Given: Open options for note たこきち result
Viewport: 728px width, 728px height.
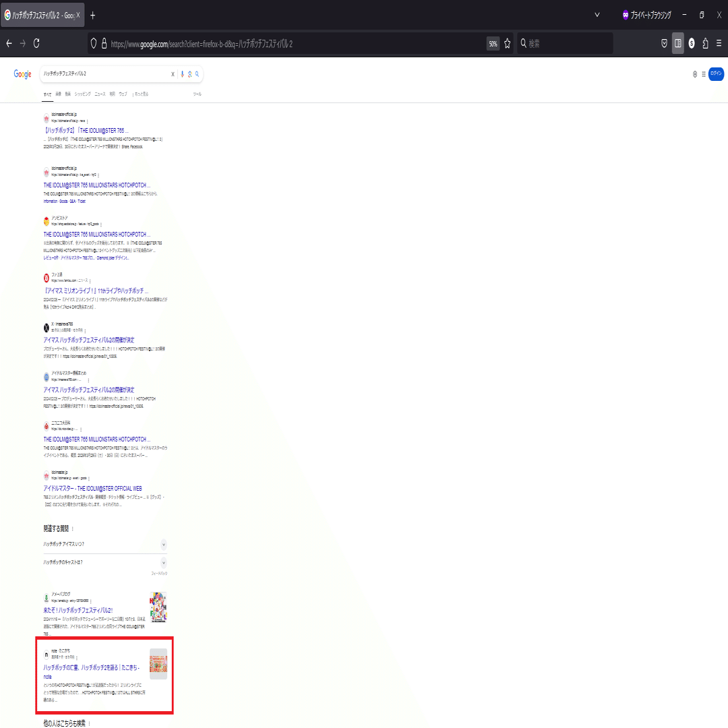Looking at the screenshot, I should click(x=77, y=657).
